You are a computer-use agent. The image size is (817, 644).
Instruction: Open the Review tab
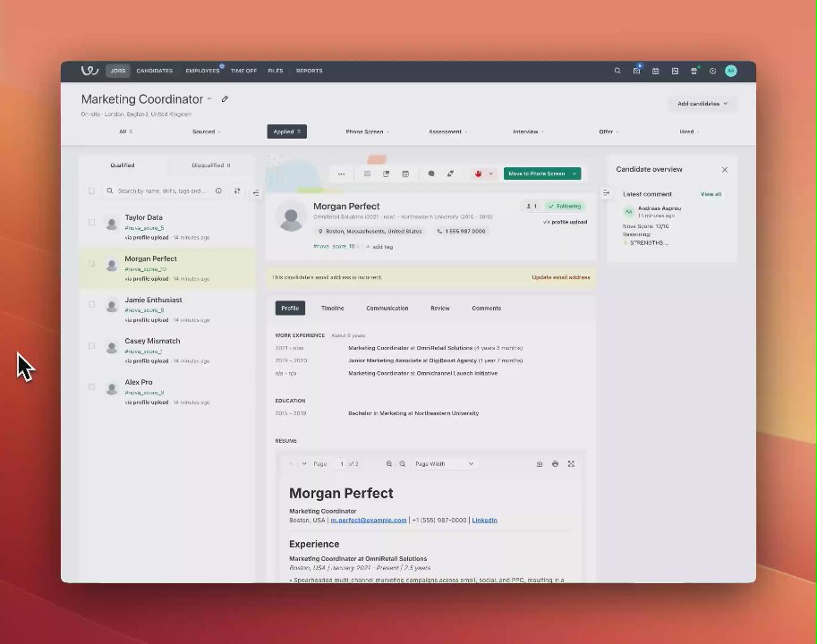click(439, 309)
